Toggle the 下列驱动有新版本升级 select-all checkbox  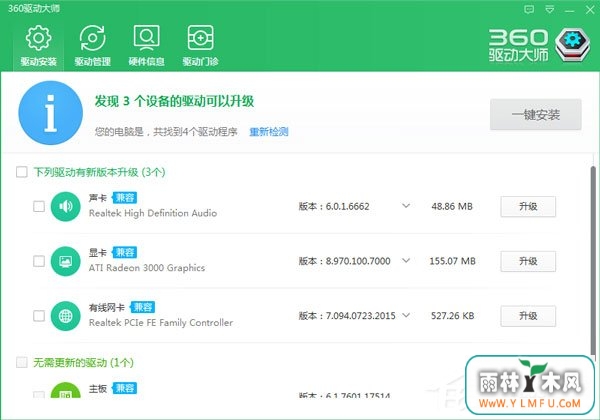[x=22, y=172]
